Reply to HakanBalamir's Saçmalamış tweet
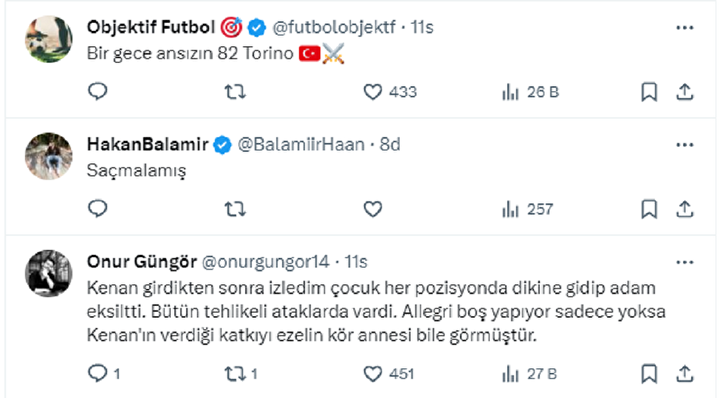The image size is (720, 398). [97, 209]
